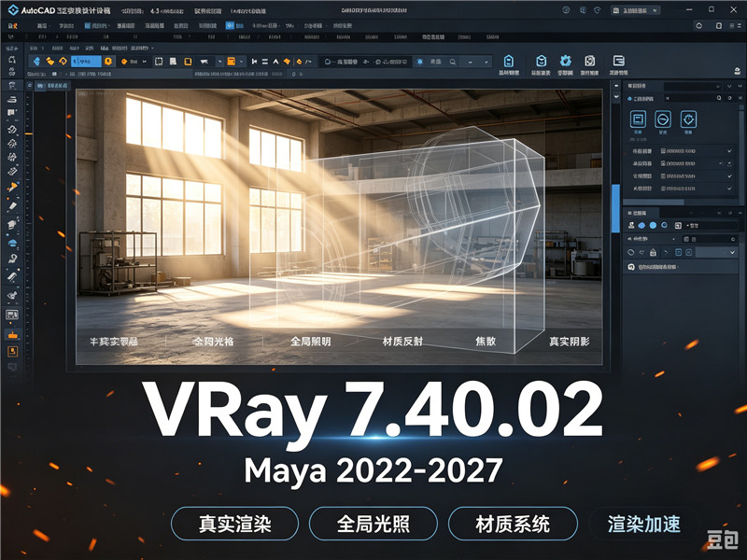Select the circle tile in right panel
747x560 pixels.
pos(663,119)
